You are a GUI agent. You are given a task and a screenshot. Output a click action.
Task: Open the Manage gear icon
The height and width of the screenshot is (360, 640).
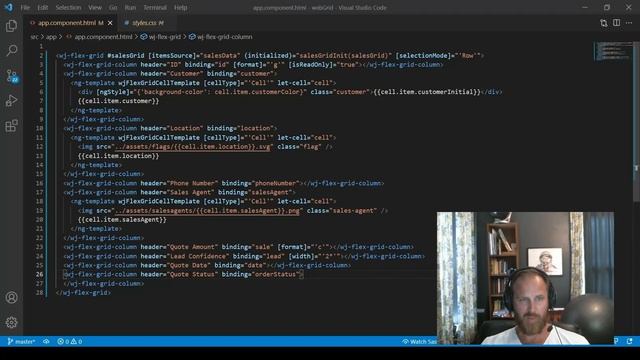[11, 322]
